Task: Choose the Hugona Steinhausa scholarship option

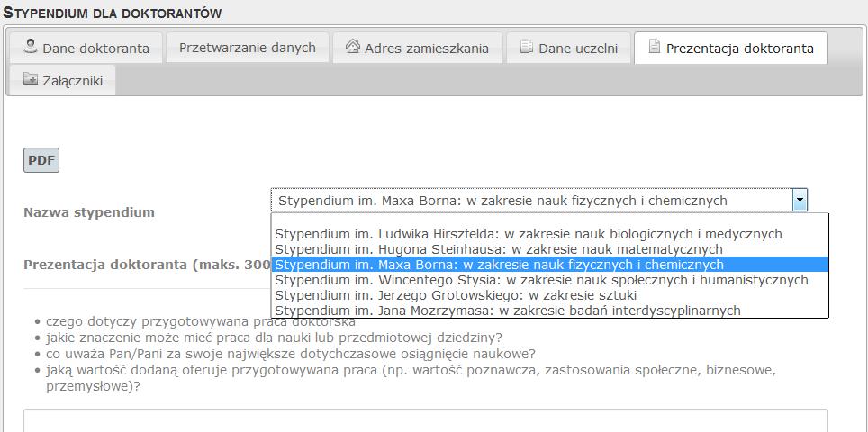Action: tap(550, 249)
